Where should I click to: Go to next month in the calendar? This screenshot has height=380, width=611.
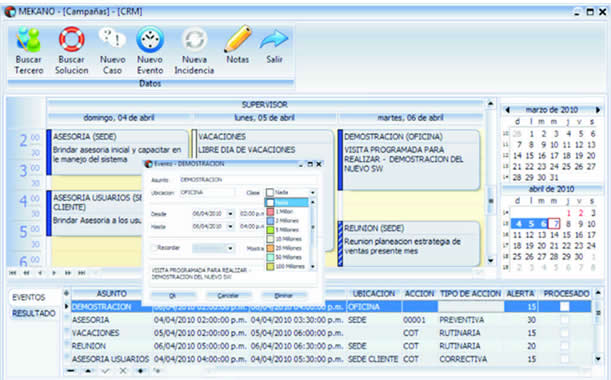(x=598, y=110)
